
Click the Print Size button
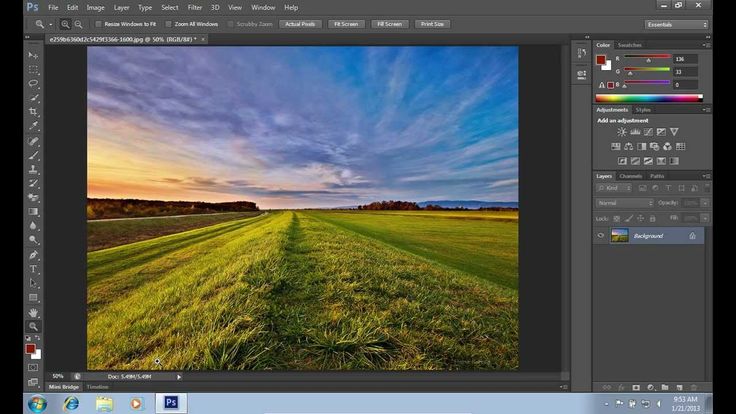pyautogui.click(x=433, y=23)
